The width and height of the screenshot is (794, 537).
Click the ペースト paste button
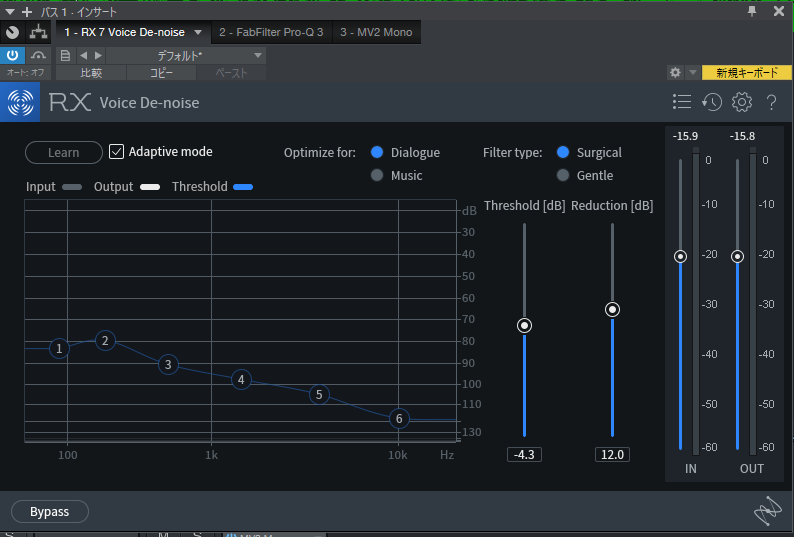(x=231, y=73)
